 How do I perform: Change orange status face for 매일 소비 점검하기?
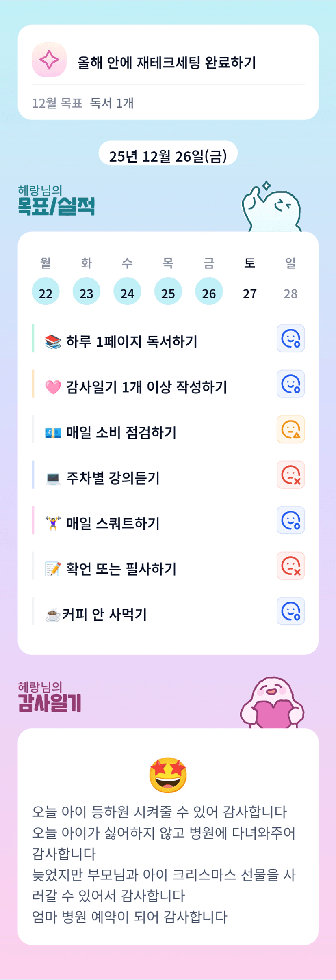290,429
